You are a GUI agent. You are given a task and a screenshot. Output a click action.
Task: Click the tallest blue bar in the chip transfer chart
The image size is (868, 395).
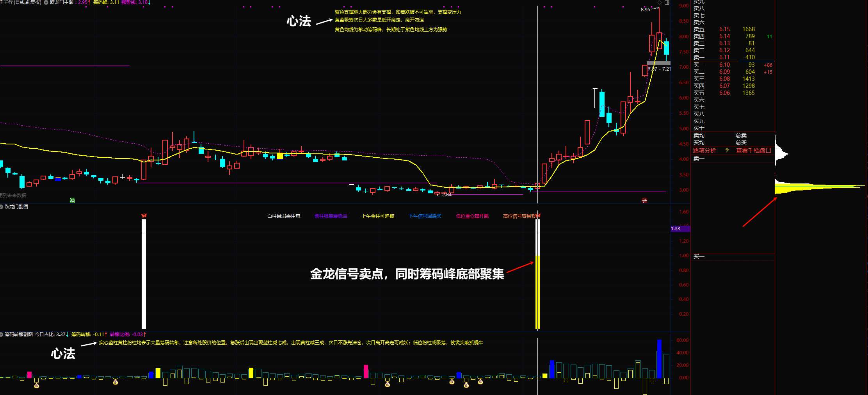pyautogui.click(x=659, y=359)
